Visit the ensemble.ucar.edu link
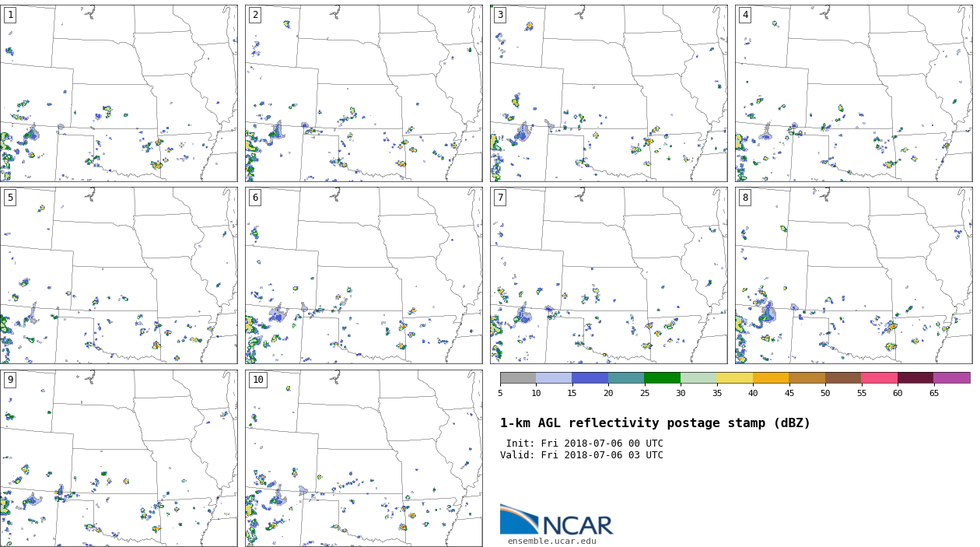Image resolution: width=980 pixels, height=547 pixels. tap(551, 541)
